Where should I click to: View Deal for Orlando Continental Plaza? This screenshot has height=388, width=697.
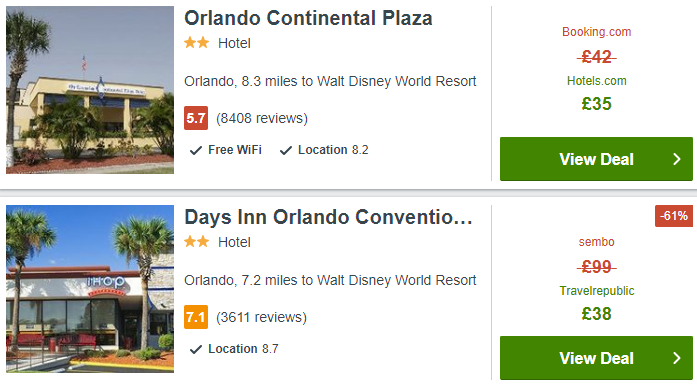(596, 159)
